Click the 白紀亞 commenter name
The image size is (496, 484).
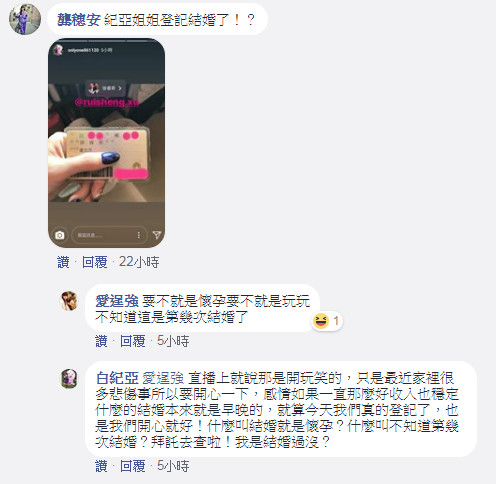(x=117, y=378)
